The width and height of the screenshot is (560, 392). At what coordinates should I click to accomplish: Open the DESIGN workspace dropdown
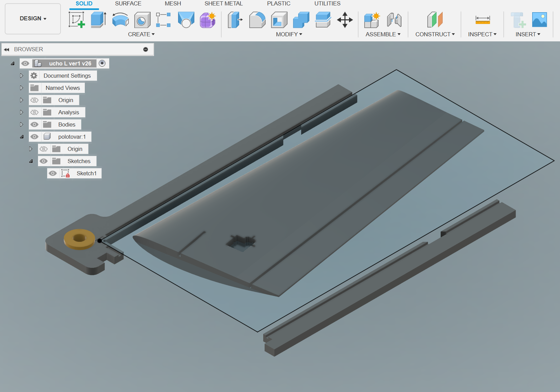pyautogui.click(x=33, y=19)
